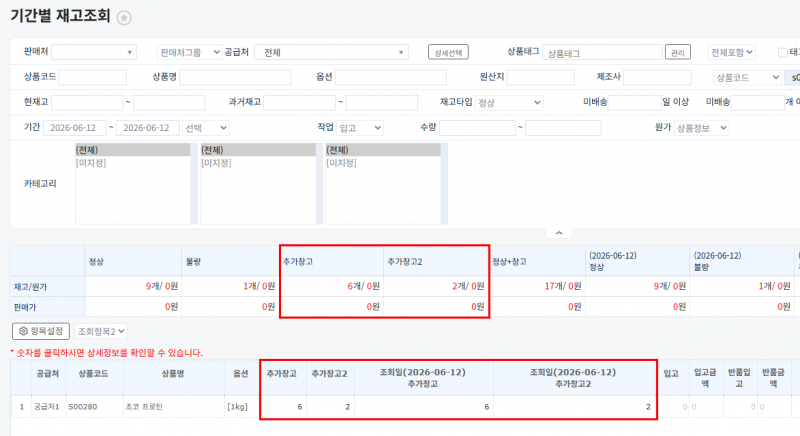This screenshot has height=436, width=800.
Task: Open the 작업 입고 dropdown
Action: pyautogui.click(x=360, y=127)
